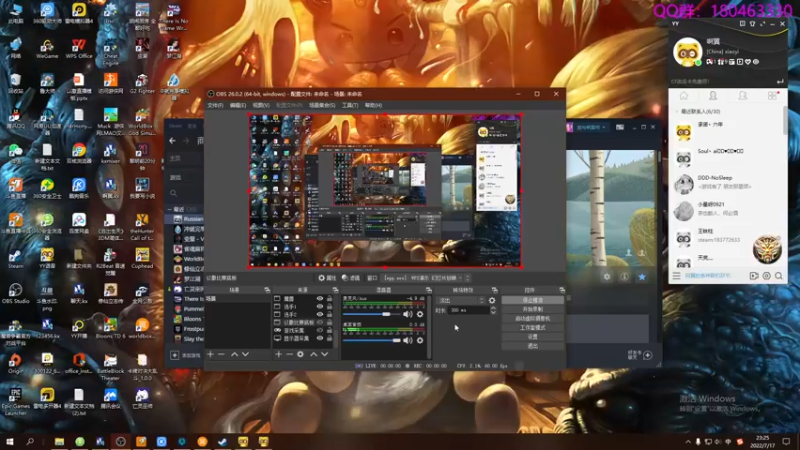Image resolution: width=800 pixels, height=450 pixels.
Task: Click the OBS preview canvas
Action: (385, 191)
